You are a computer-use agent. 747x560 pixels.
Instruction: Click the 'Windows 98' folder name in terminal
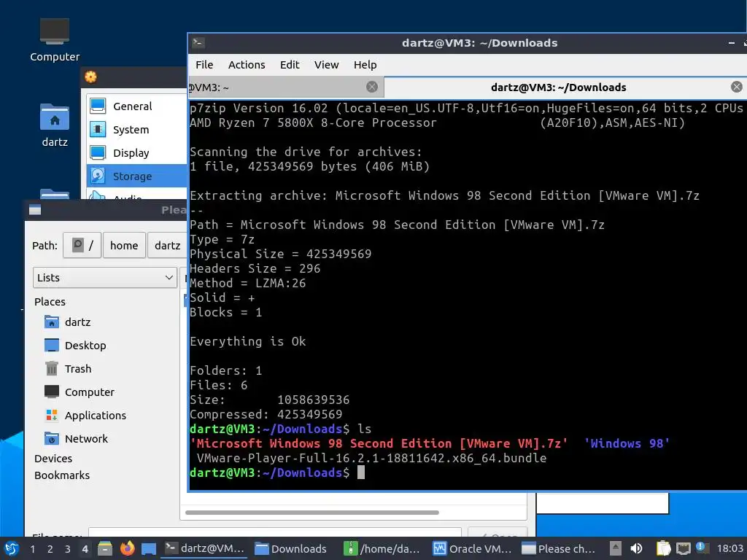627,443
